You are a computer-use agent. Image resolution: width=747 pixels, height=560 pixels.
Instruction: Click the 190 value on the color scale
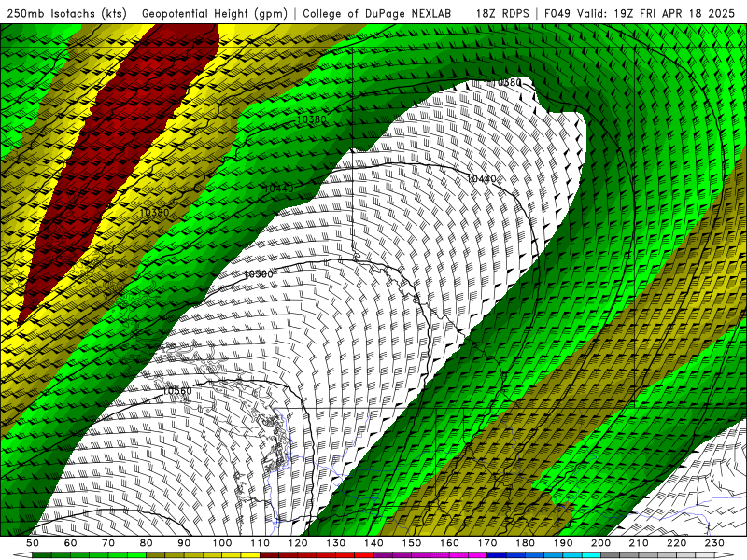563,543
